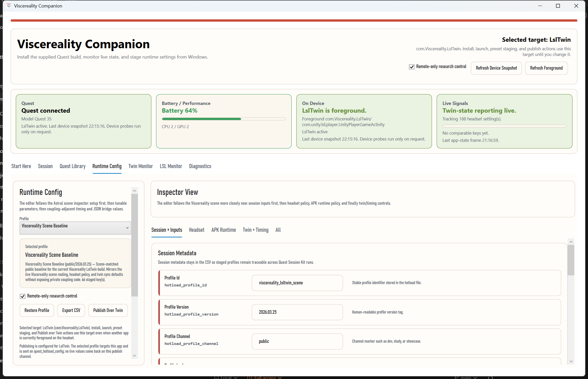Click Refresh Device Snapshot button
The width and height of the screenshot is (588, 379).
tap(496, 68)
